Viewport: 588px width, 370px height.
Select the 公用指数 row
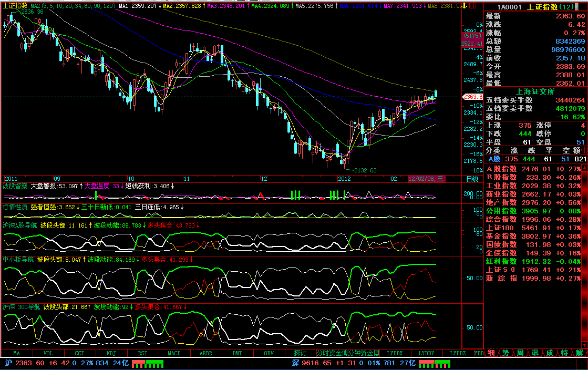(x=533, y=211)
